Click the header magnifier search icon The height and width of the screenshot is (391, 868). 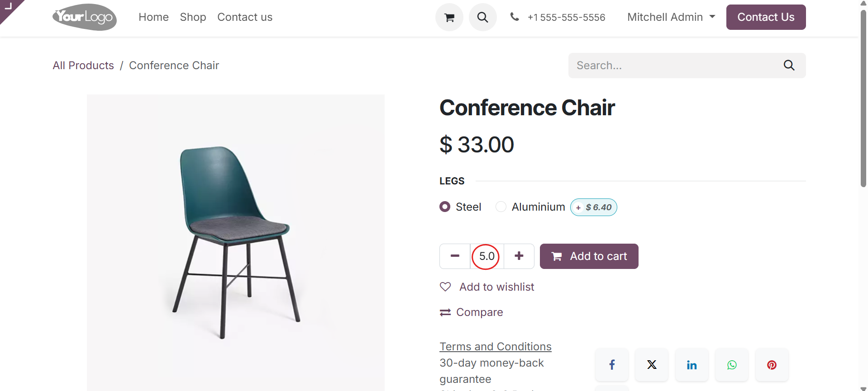click(x=482, y=17)
